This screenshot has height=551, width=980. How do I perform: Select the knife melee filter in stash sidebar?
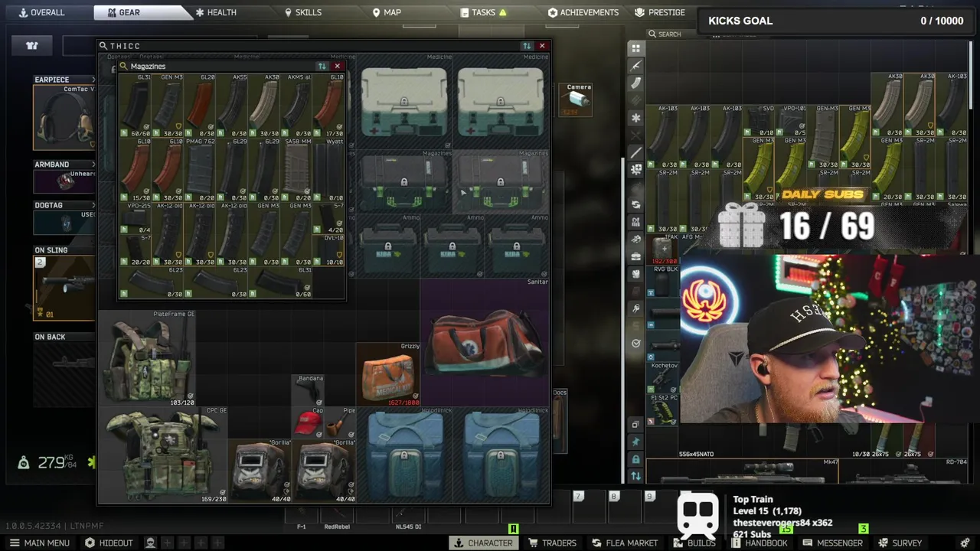click(635, 152)
